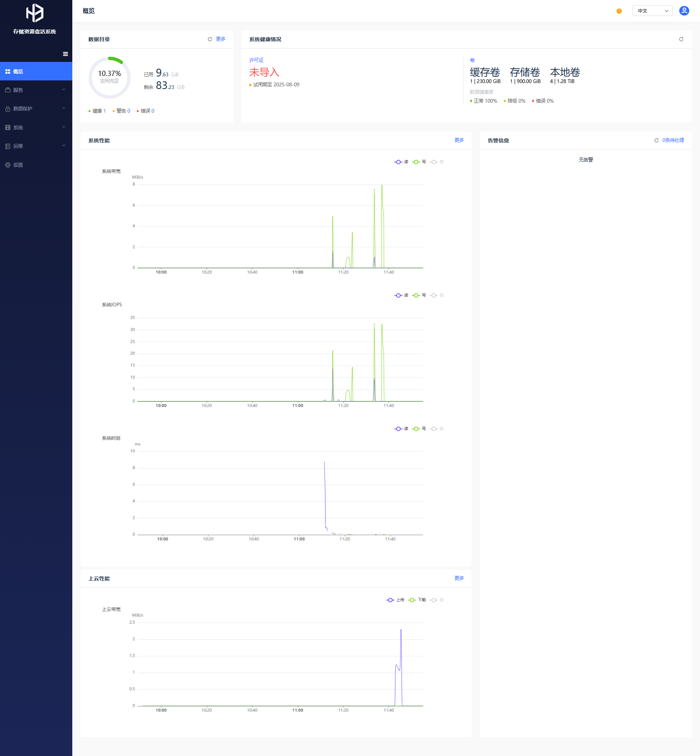Click the orange warning notification icon
Screen dimensions: 700x756
coord(619,11)
